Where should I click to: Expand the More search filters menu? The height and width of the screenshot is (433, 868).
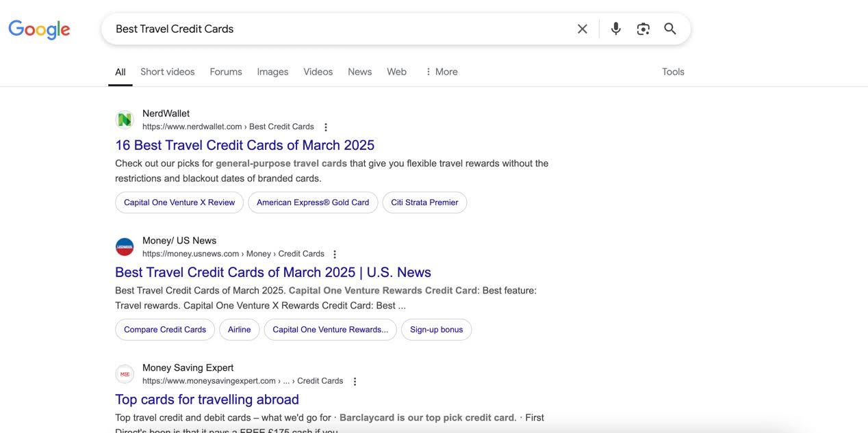441,72
